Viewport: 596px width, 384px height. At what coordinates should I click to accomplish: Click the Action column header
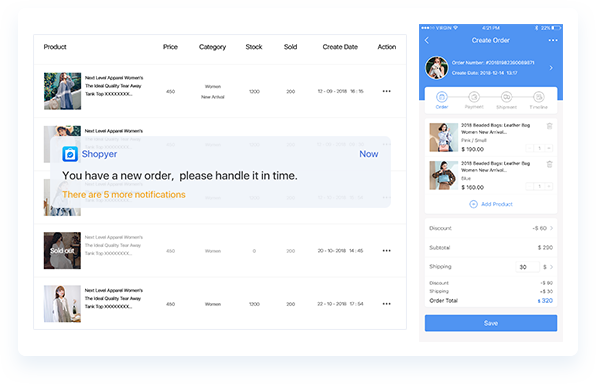[387, 47]
